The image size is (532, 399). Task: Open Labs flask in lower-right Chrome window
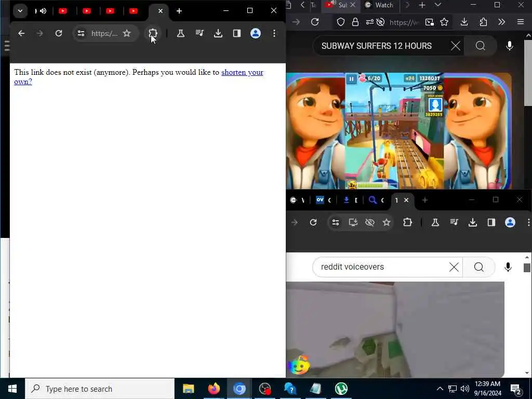pyautogui.click(x=435, y=222)
